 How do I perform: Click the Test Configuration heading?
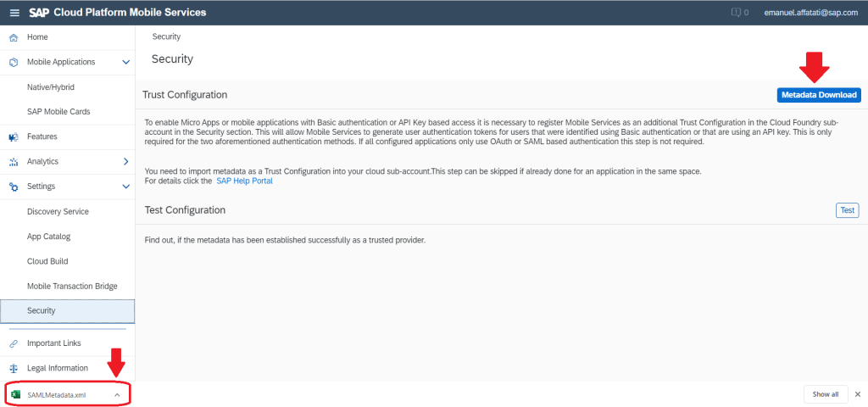(185, 210)
